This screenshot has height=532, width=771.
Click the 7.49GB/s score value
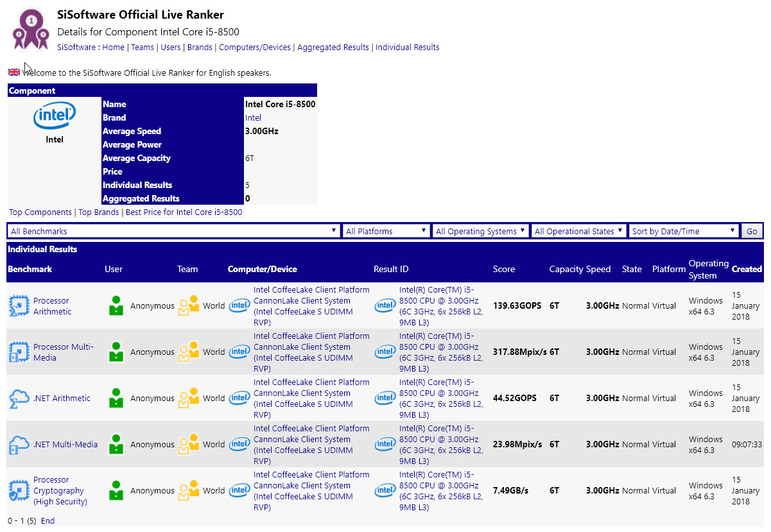(x=511, y=491)
